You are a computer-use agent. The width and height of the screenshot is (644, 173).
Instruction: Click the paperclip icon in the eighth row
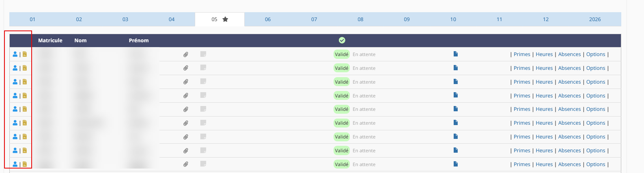(185, 151)
